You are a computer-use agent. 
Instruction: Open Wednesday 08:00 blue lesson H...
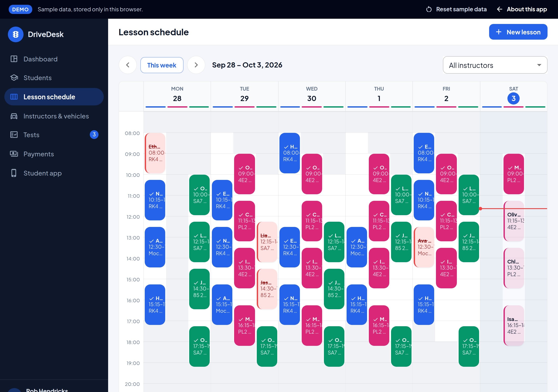[x=289, y=153]
